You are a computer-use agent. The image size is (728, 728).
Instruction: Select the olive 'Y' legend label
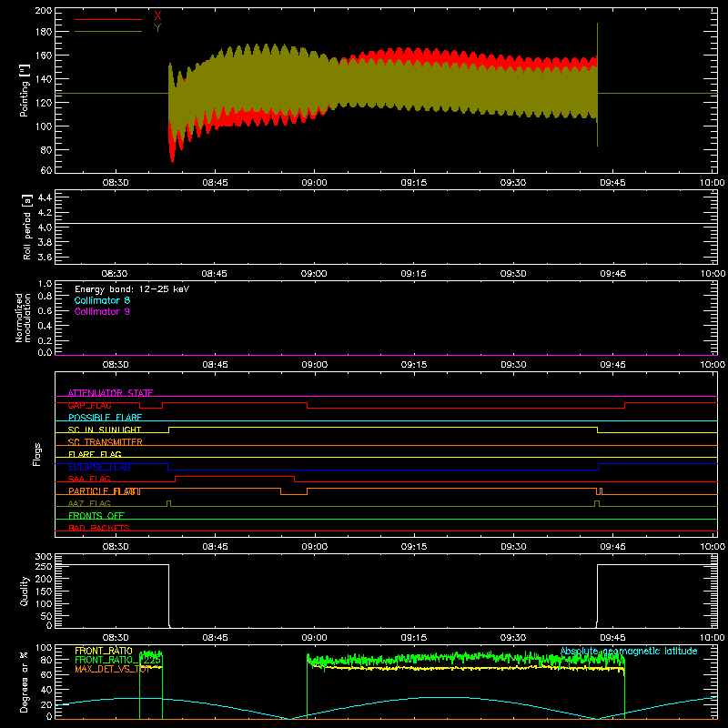click(157, 28)
